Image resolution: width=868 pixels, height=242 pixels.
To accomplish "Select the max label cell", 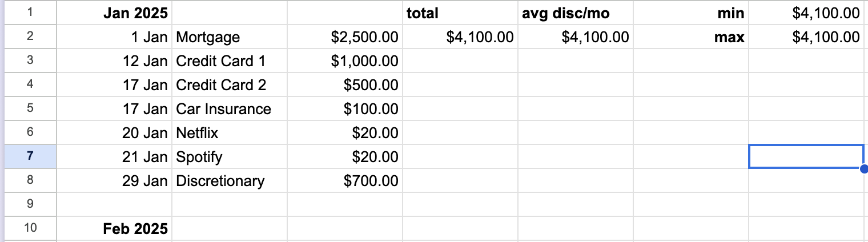I will 691,37.
